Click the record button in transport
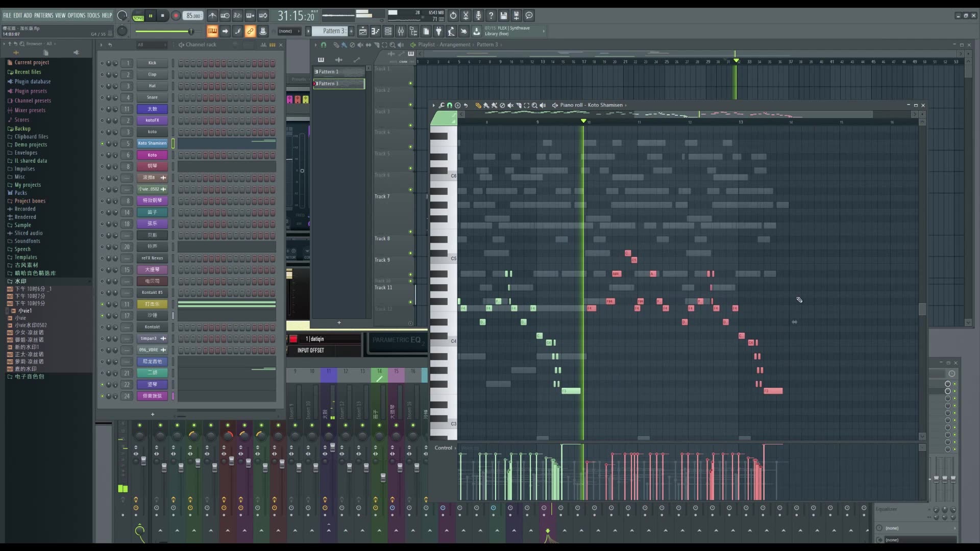The height and width of the screenshot is (551, 980). tap(176, 16)
